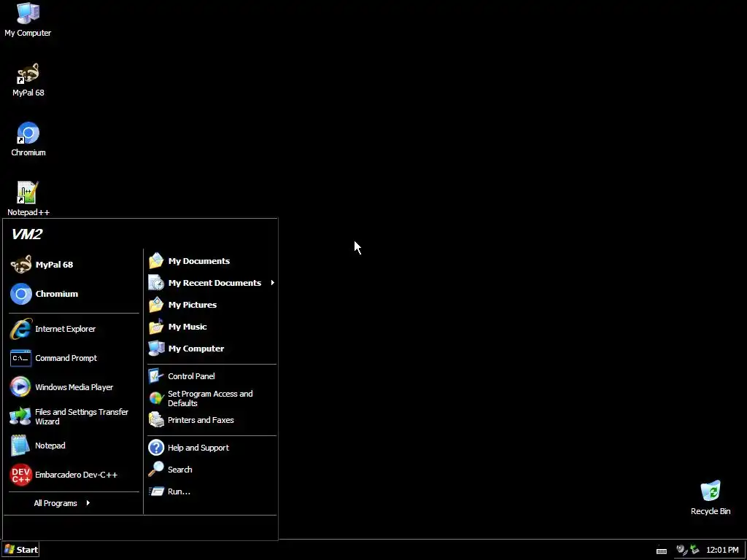Image resolution: width=747 pixels, height=560 pixels.
Task: Launch Chromium from the Start menu
Action: pos(74,294)
